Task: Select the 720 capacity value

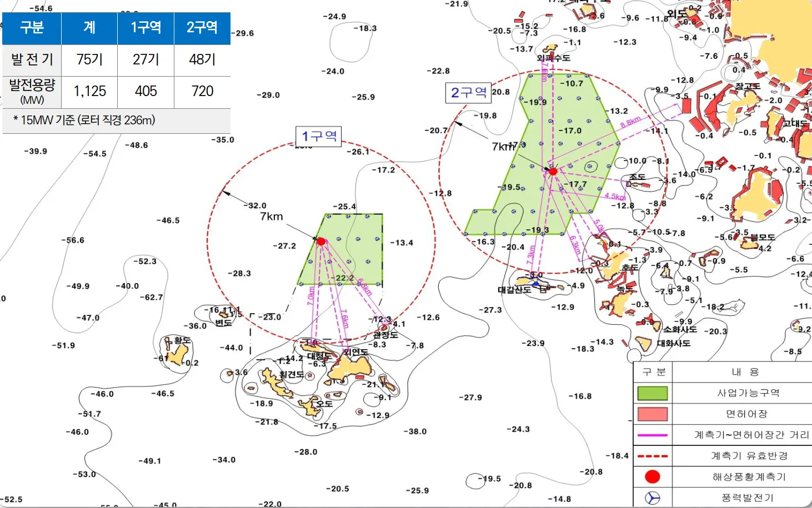Action: point(202,92)
